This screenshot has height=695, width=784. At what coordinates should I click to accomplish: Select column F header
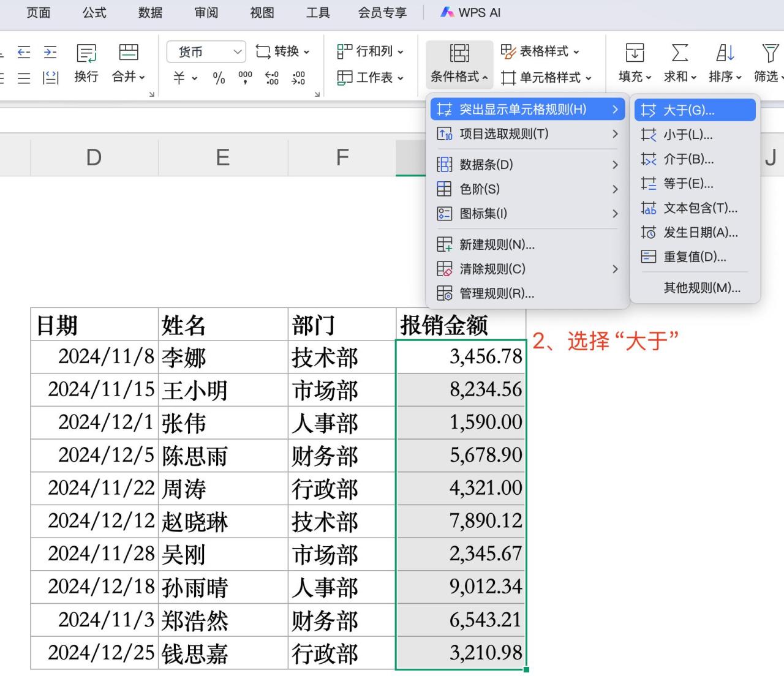(x=342, y=158)
